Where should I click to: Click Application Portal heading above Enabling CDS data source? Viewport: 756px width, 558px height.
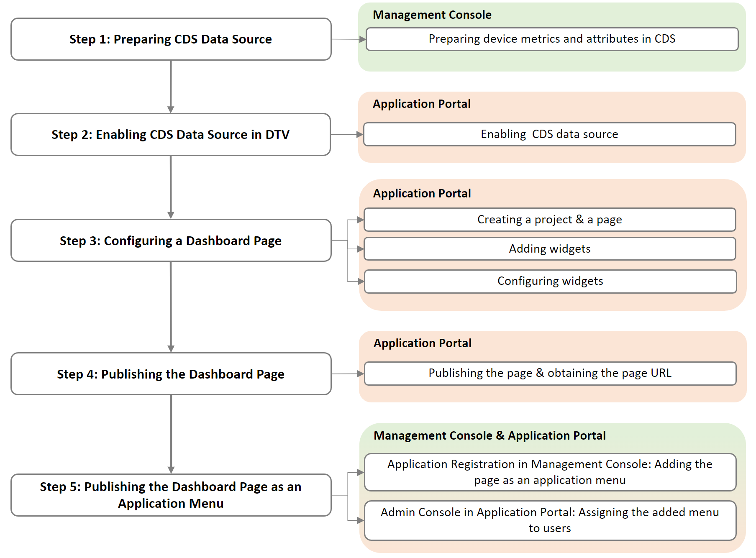(x=421, y=104)
